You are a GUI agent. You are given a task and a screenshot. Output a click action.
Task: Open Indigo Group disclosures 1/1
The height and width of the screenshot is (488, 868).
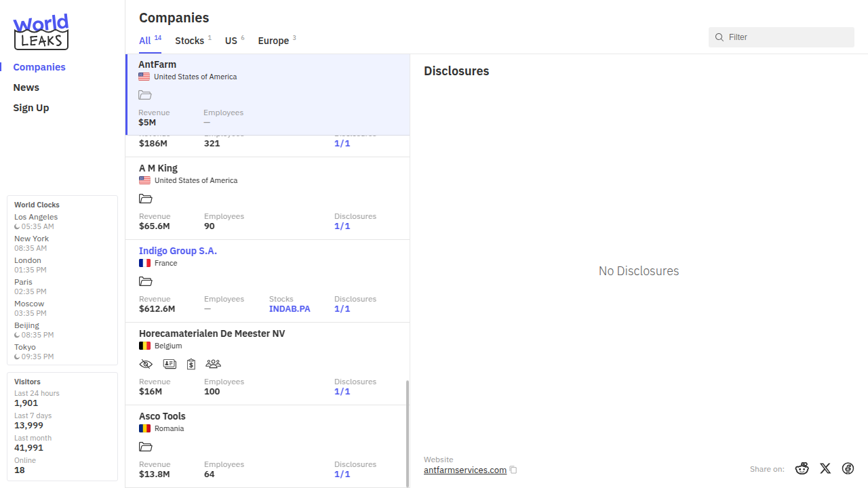[342, 309]
